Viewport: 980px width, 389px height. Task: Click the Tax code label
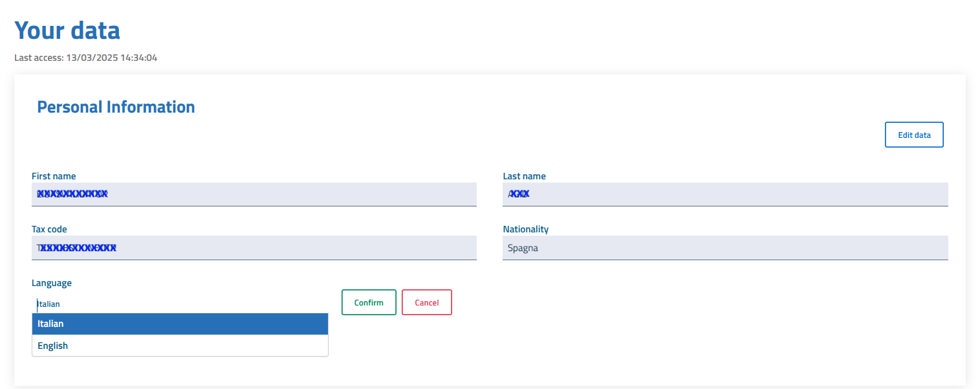[49, 229]
